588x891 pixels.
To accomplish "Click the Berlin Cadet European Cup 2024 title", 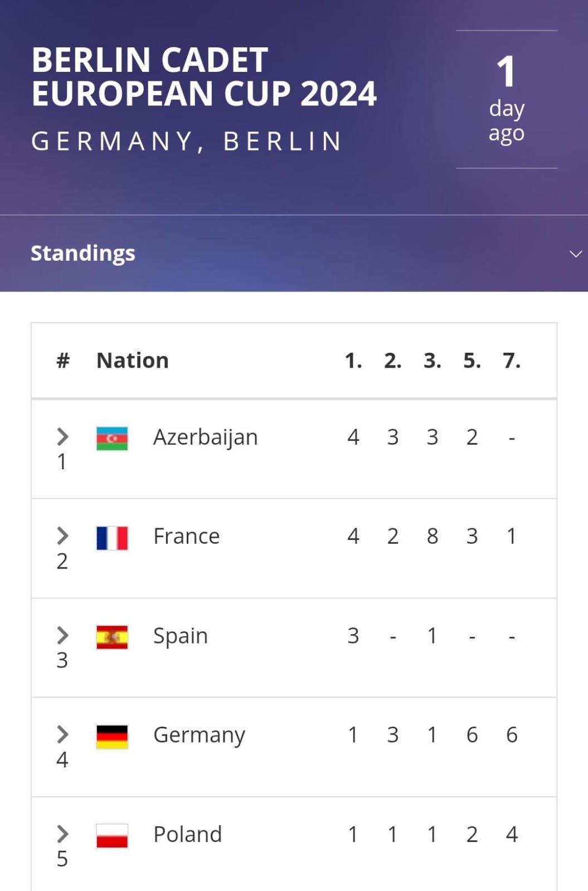I will (204, 76).
